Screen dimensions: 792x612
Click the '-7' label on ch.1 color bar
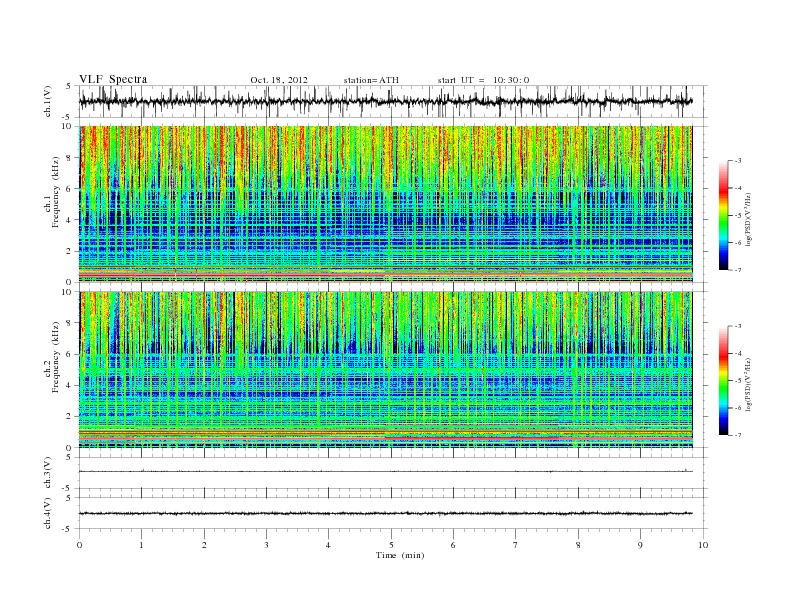[x=737, y=270]
